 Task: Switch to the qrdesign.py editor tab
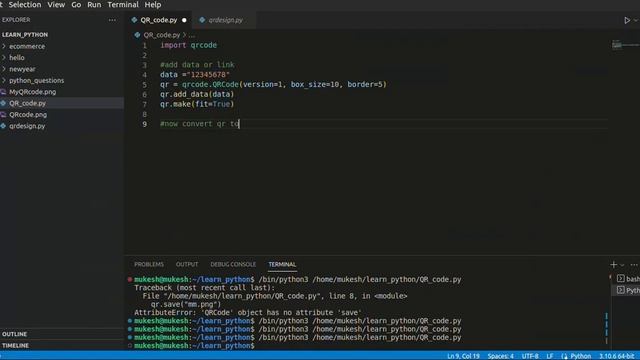(x=224, y=20)
